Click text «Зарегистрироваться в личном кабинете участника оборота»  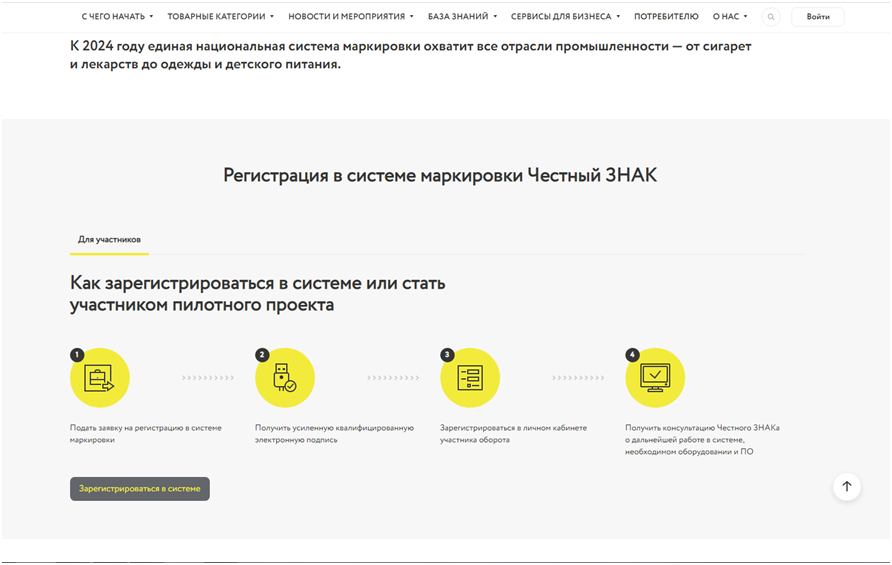coord(513,434)
